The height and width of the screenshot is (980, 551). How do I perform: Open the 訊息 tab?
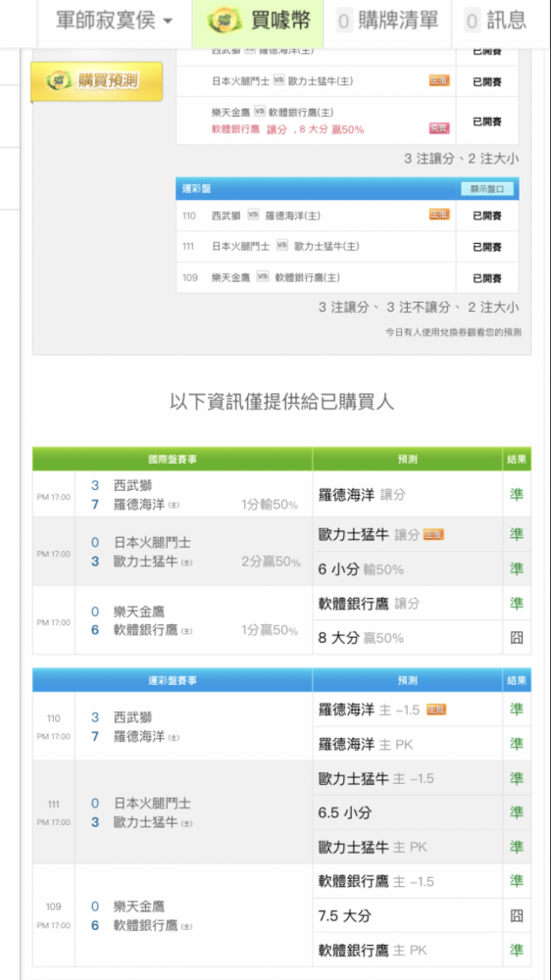(x=496, y=22)
